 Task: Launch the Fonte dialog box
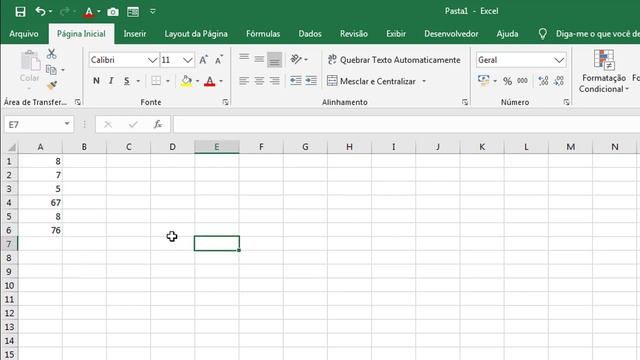[x=225, y=102]
